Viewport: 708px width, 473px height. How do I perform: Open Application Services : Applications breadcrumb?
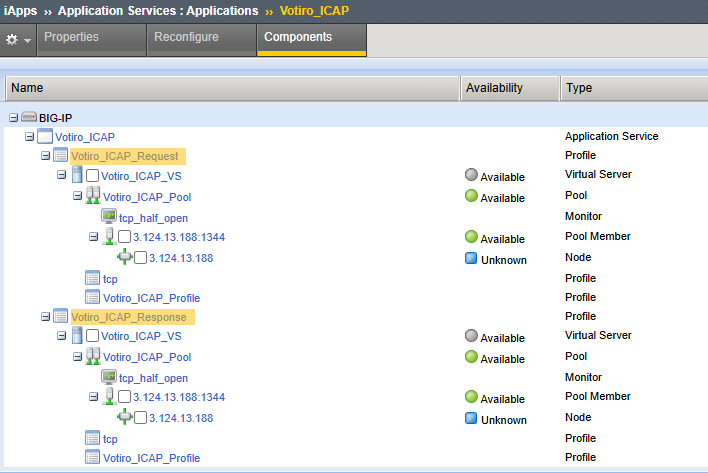click(x=158, y=10)
